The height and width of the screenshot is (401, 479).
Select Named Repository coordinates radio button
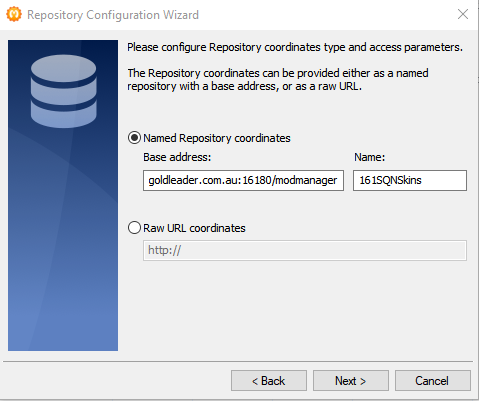pyautogui.click(x=134, y=138)
